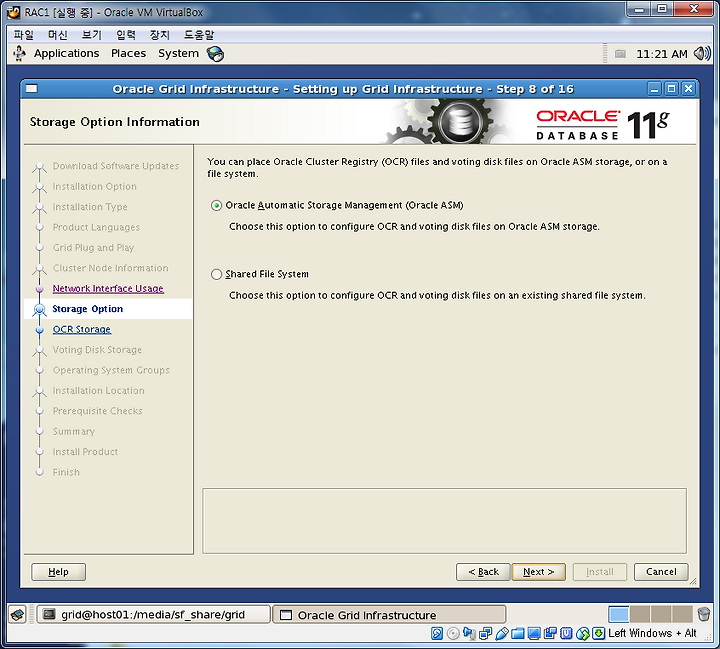Viewport: 720px width, 649px height.
Task: Click the network adapters indicator in status bar
Action: tap(485, 634)
